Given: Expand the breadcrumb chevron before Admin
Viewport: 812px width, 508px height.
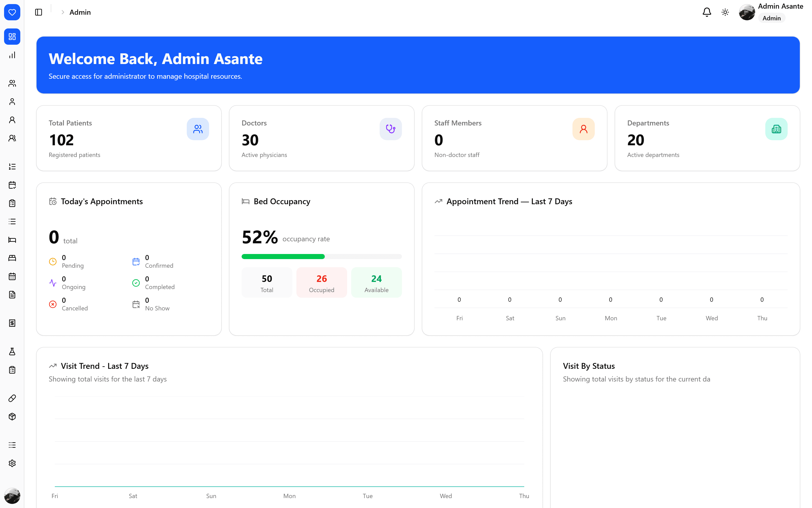Looking at the screenshot, I should pyautogui.click(x=63, y=12).
